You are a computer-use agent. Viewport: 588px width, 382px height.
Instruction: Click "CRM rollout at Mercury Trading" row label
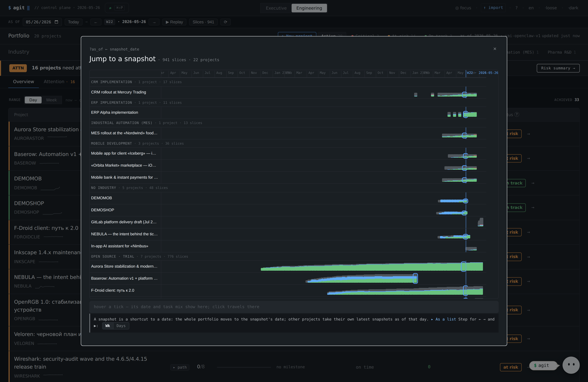pos(119,92)
